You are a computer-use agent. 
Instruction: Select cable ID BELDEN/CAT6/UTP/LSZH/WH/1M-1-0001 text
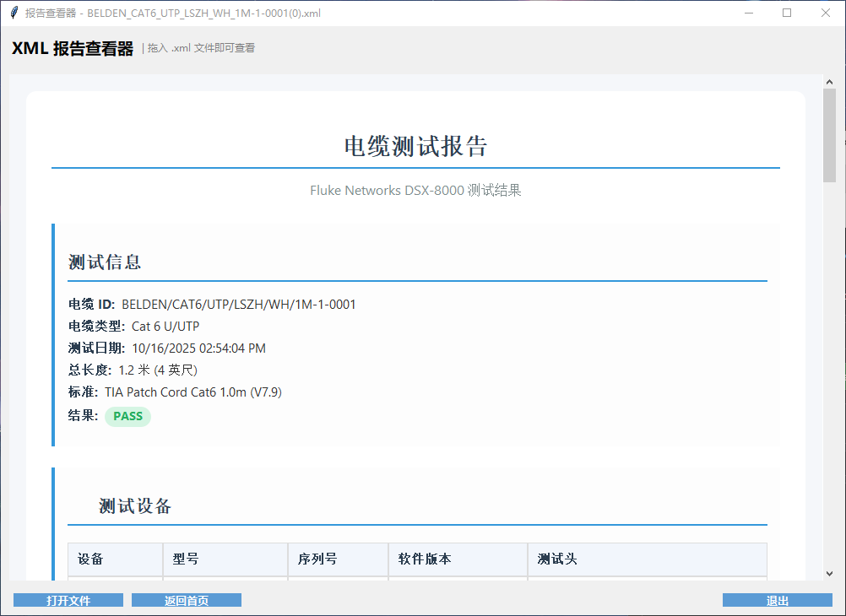(x=238, y=305)
